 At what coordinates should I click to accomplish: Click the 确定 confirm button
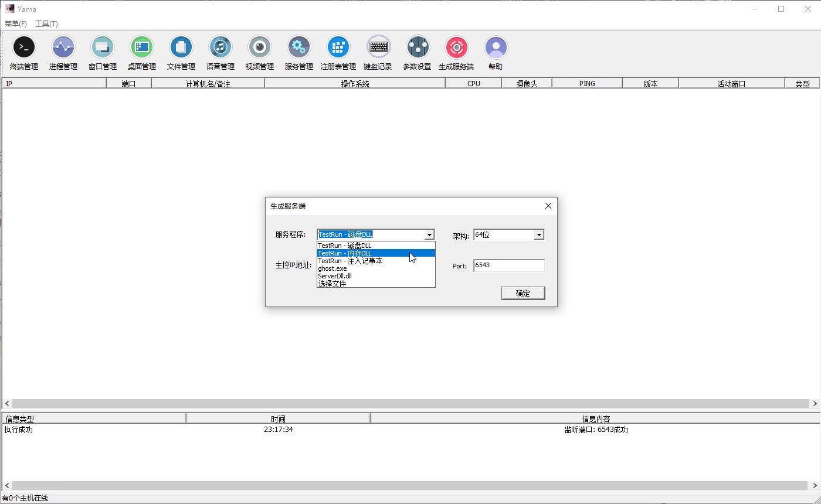point(523,293)
